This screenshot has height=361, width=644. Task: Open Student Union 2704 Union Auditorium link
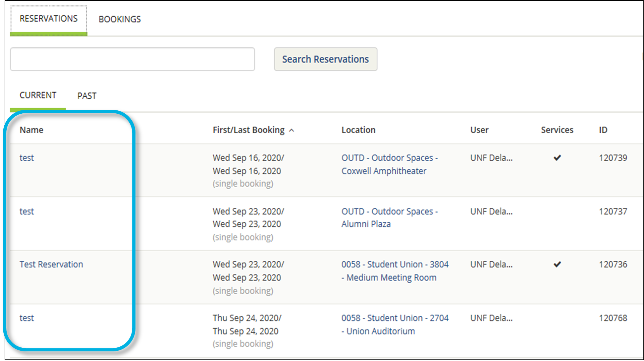tap(395, 325)
